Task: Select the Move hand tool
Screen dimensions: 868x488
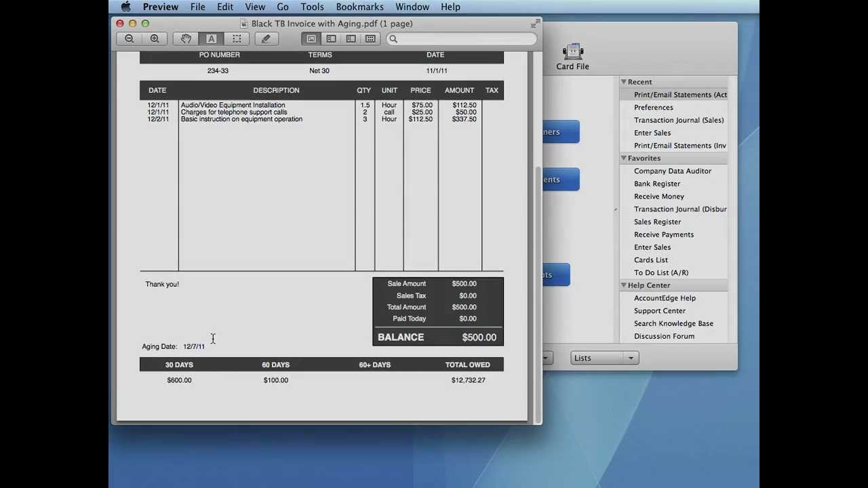Action: (186, 39)
